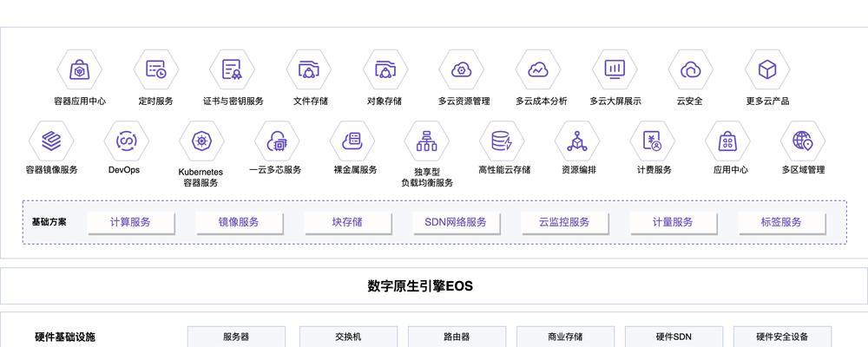Select the 服务器 hardware box
Image resolution: width=868 pixels, height=347 pixels.
pos(236,337)
